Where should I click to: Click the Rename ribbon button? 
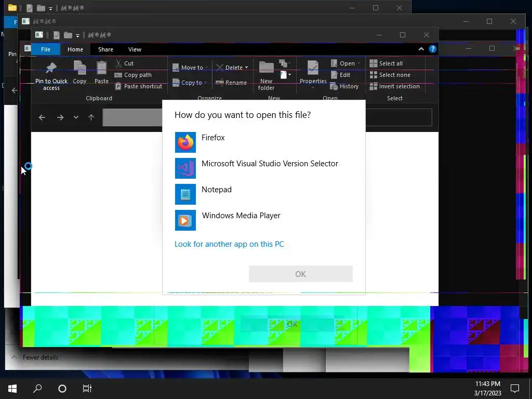coord(231,83)
